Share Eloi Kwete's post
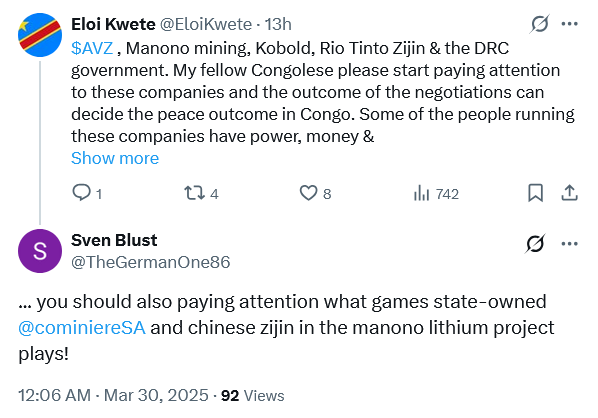The height and width of the screenshot is (418, 598). pyautogui.click(x=569, y=193)
